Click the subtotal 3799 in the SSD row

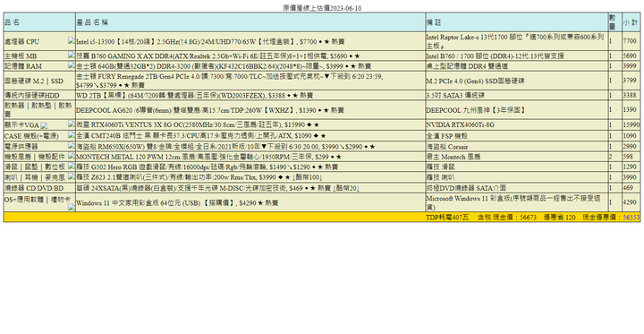(x=631, y=81)
